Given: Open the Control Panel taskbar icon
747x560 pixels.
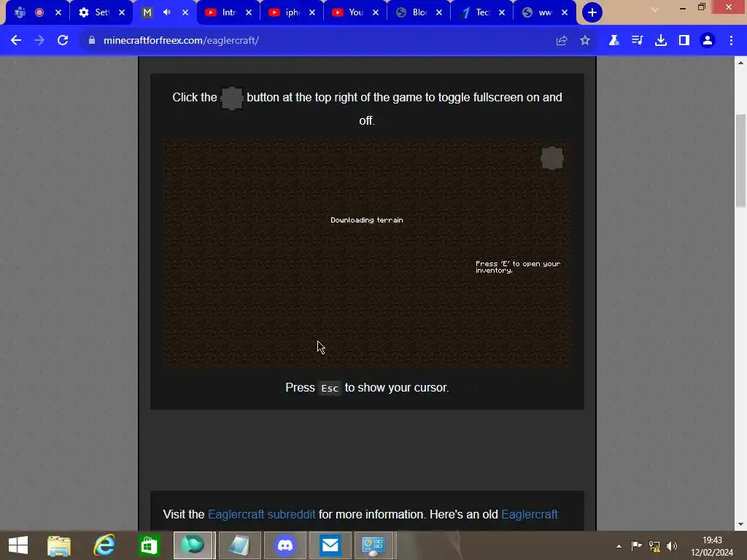Looking at the screenshot, I should click(374, 545).
